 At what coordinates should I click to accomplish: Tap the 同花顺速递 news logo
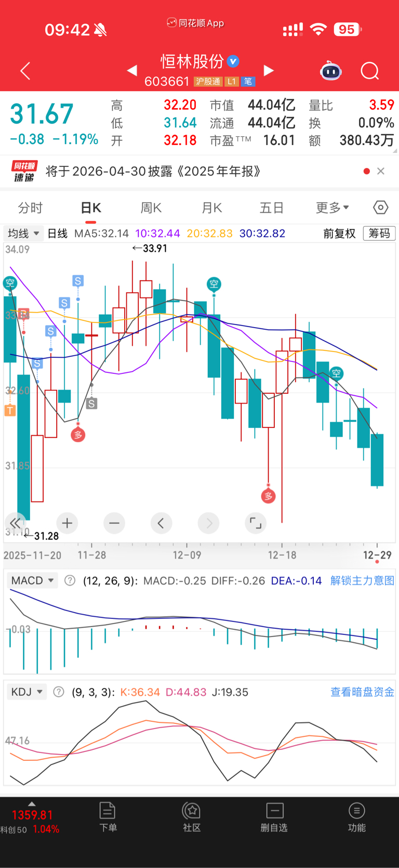pyautogui.click(x=24, y=171)
